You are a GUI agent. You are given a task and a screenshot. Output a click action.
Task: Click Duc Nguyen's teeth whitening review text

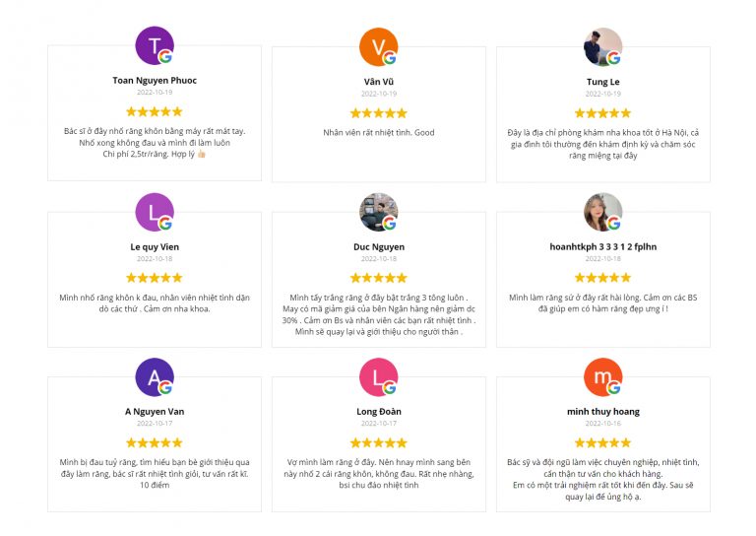378,314
